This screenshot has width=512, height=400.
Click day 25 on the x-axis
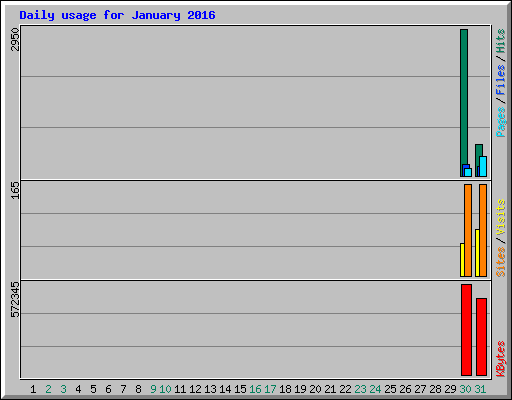coord(390,389)
